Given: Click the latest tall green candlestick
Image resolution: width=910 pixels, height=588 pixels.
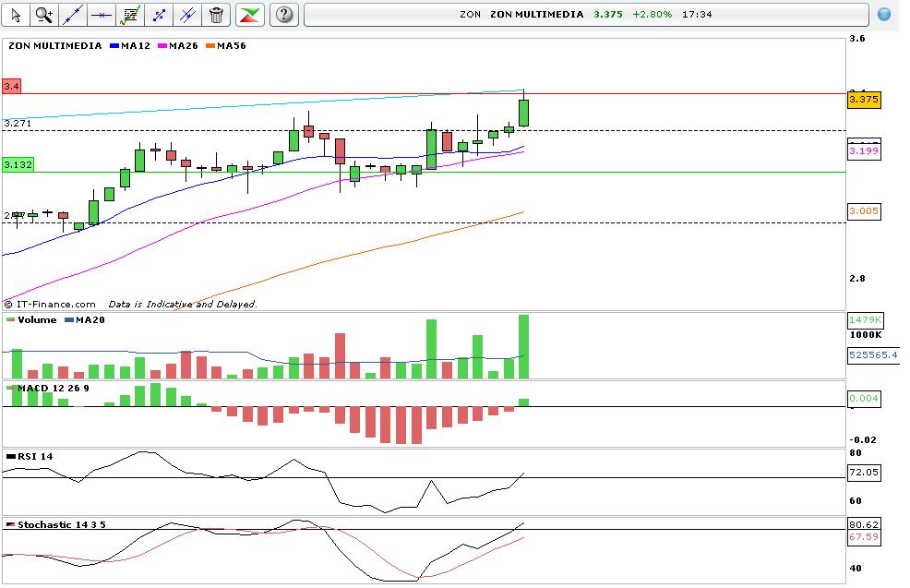Looking at the screenshot, I should pos(523,113).
